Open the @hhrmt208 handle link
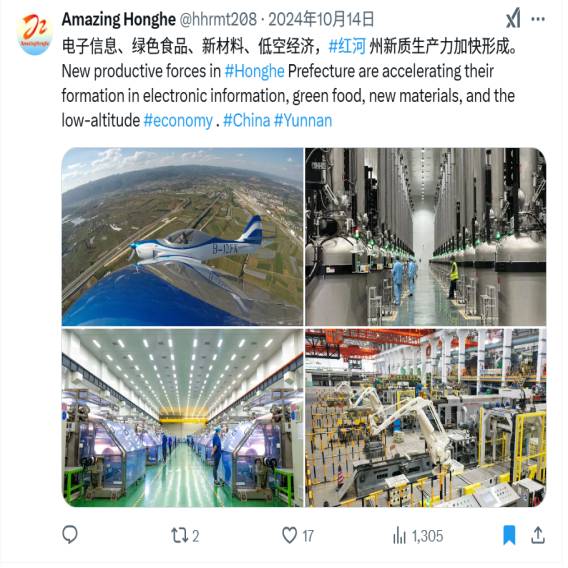Viewport: 568px width, 568px height. click(218, 19)
